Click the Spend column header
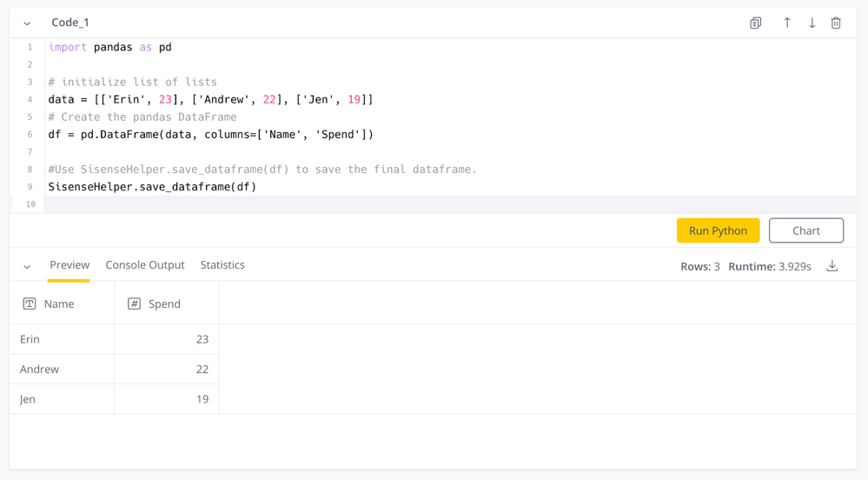This screenshot has width=868, height=480. (x=164, y=303)
